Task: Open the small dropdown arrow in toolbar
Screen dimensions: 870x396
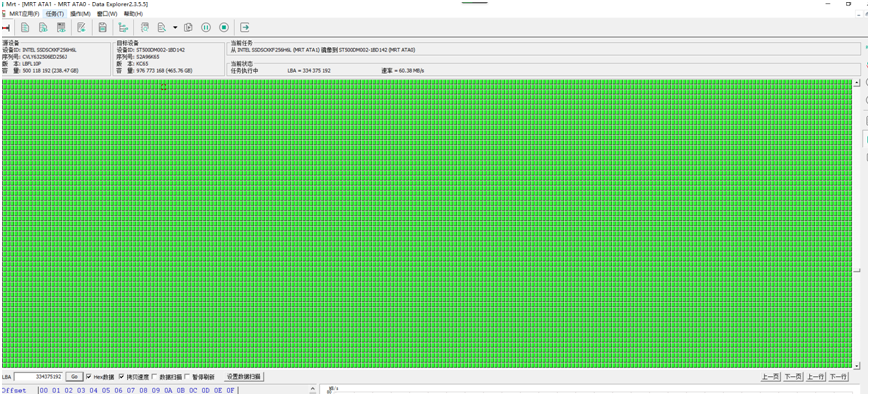Action: (175, 27)
